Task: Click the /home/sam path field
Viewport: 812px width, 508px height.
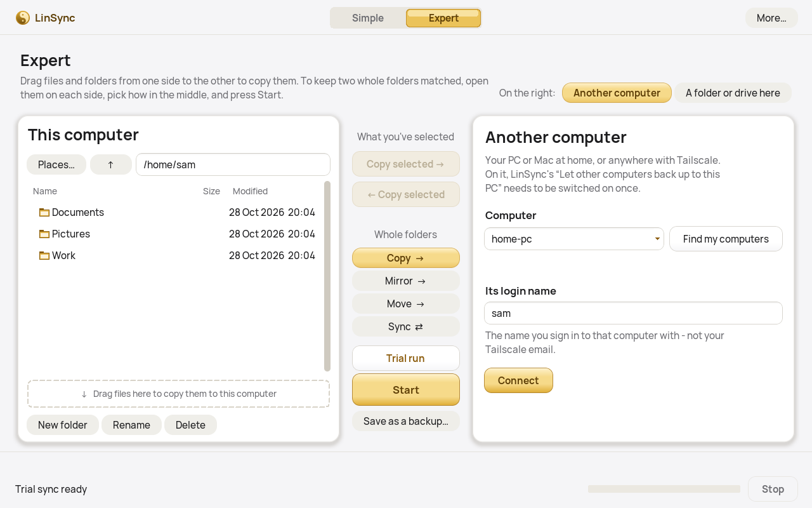Action: click(x=233, y=164)
